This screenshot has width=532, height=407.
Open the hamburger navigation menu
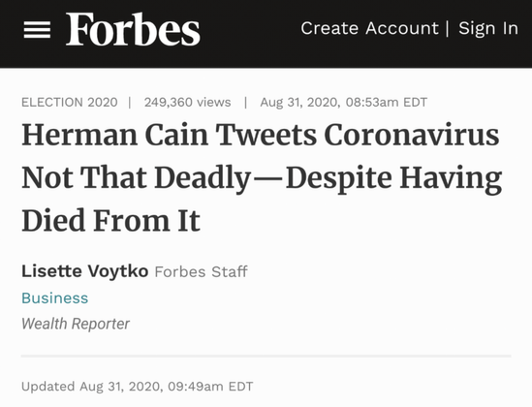pyautogui.click(x=37, y=29)
